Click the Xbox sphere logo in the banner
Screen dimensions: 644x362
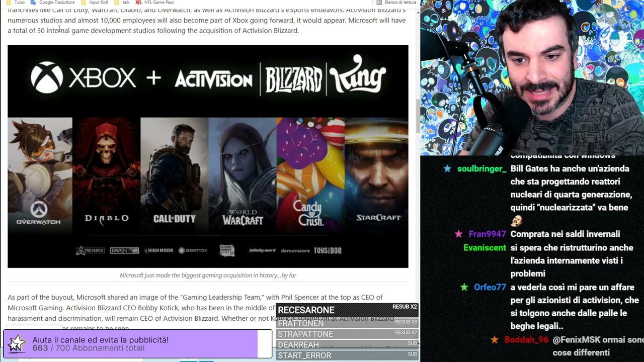(47, 77)
